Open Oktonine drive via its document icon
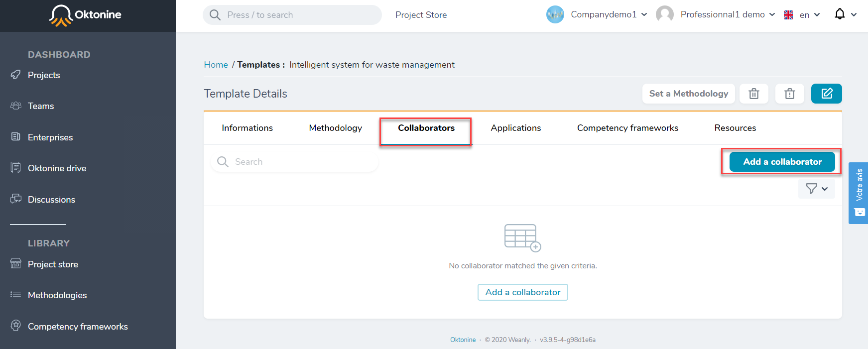Screen dimensions: 868x349 click(x=16, y=168)
